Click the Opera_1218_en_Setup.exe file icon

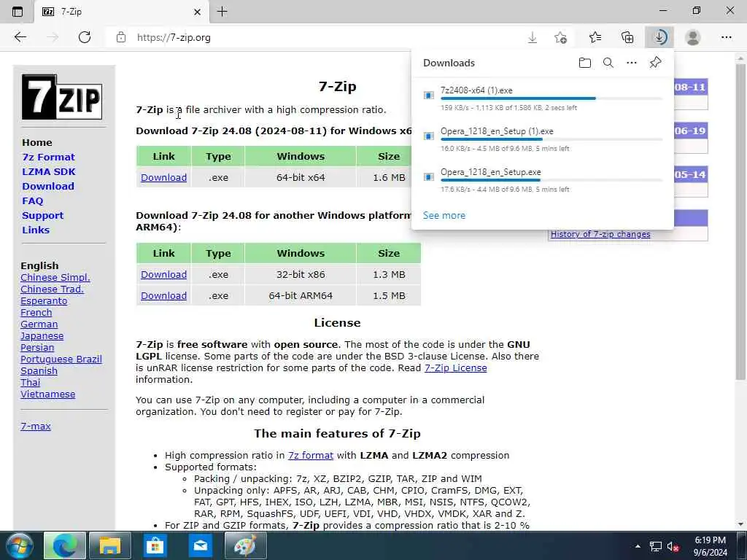(x=429, y=177)
